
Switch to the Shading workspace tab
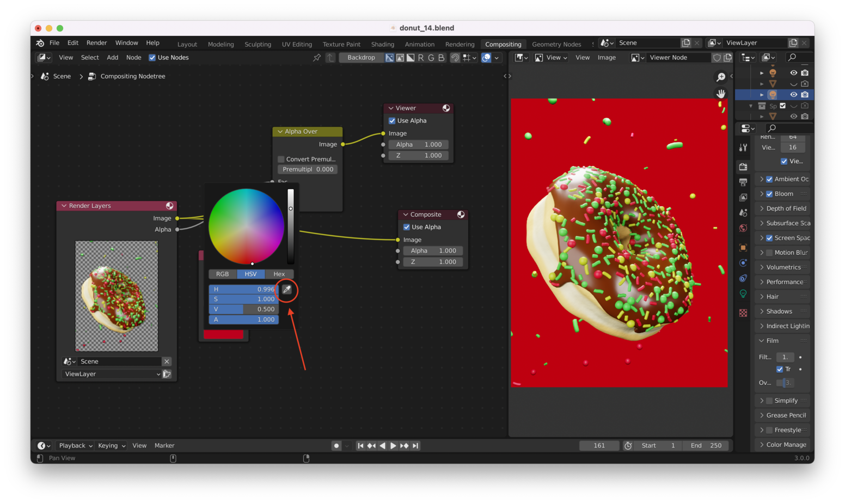[382, 44]
